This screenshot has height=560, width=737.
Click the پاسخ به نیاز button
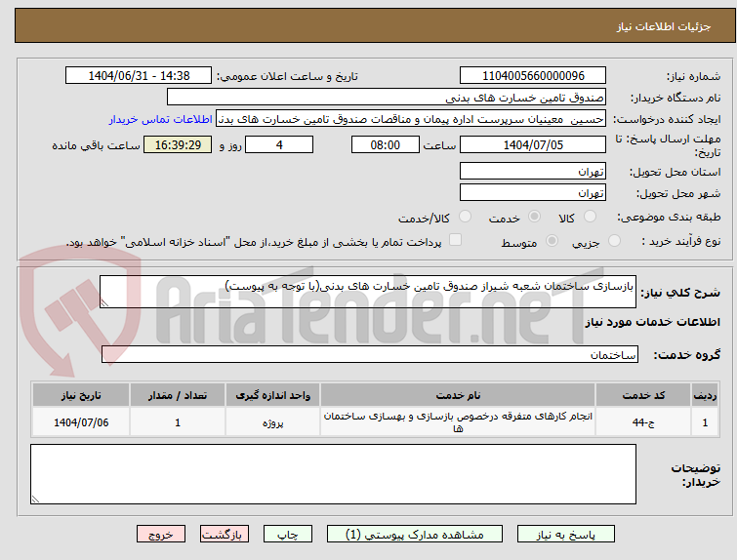tap(566, 535)
